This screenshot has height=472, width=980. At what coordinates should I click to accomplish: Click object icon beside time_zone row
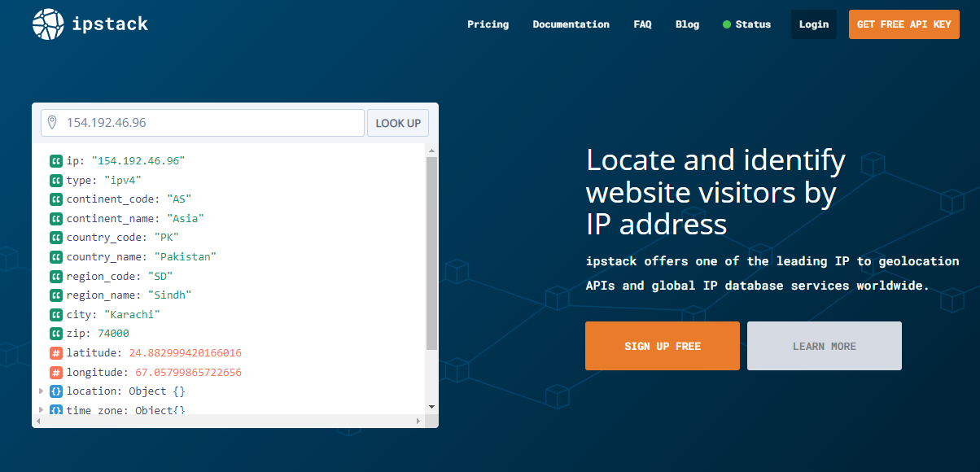pos(56,410)
